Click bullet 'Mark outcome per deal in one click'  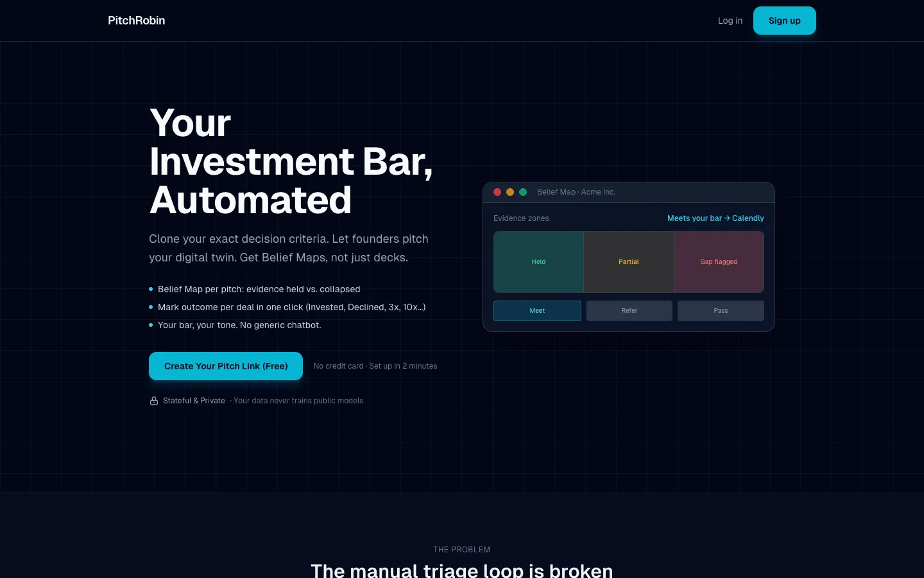pos(291,307)
